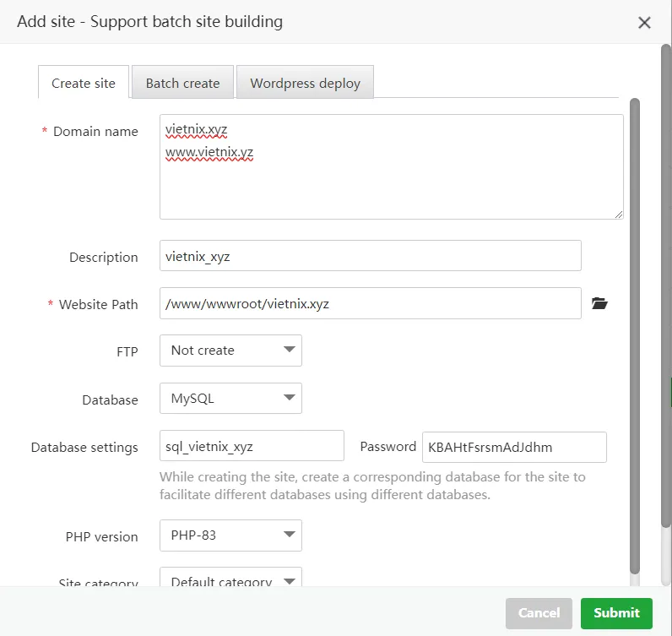Expand the FTP dropdown
672x636 pixels.
coord(230,351)
